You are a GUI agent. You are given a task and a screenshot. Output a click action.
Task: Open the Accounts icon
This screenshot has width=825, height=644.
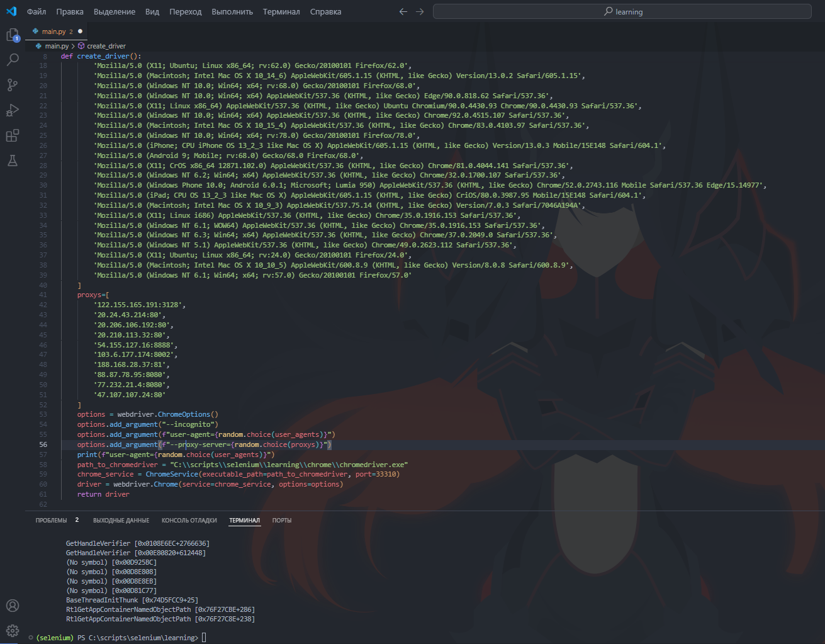click(x=13, y=606)
